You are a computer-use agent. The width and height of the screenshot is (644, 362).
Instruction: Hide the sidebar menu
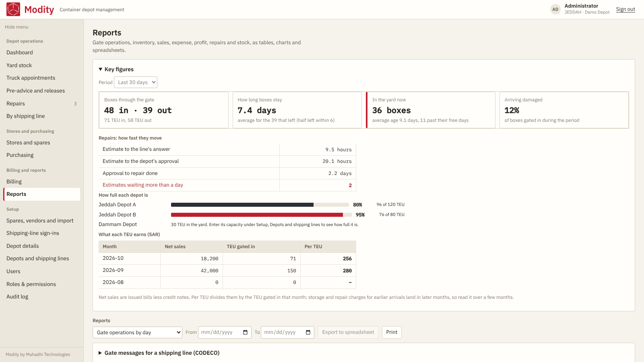tap(17, 27)
